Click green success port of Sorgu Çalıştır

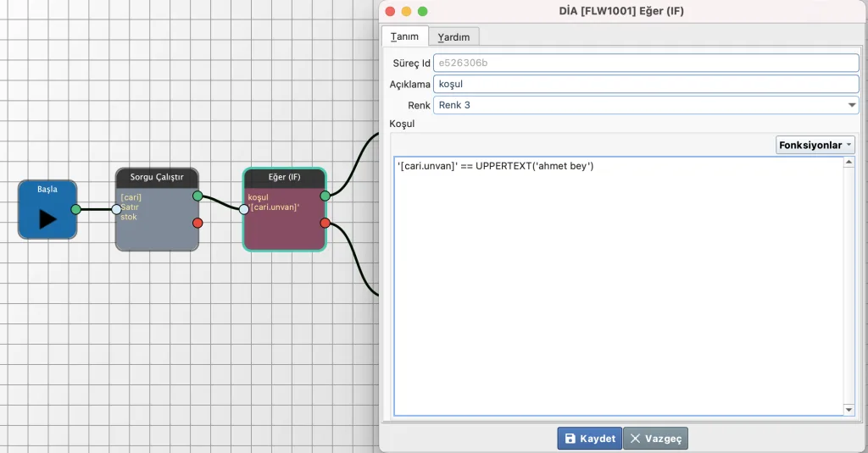pos(198,196)
